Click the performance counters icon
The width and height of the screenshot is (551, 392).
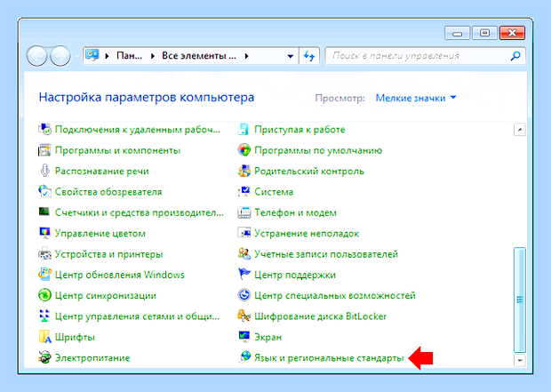[44, 212]
